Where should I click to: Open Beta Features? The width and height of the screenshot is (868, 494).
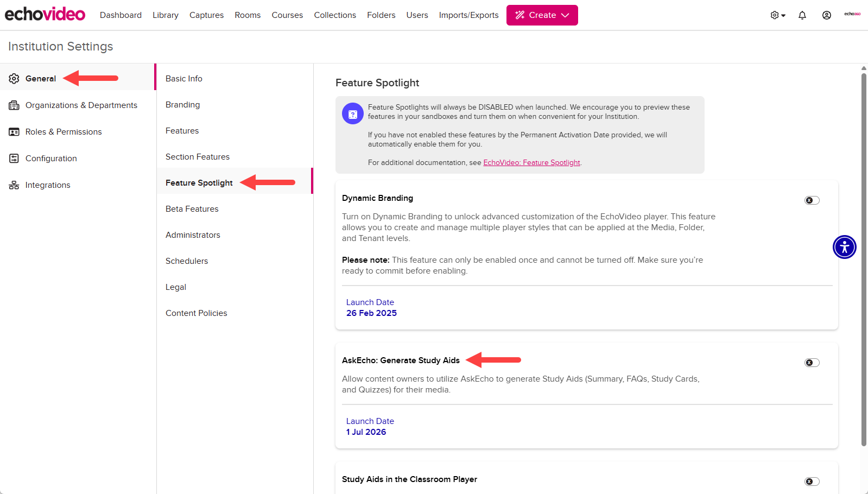235,209
